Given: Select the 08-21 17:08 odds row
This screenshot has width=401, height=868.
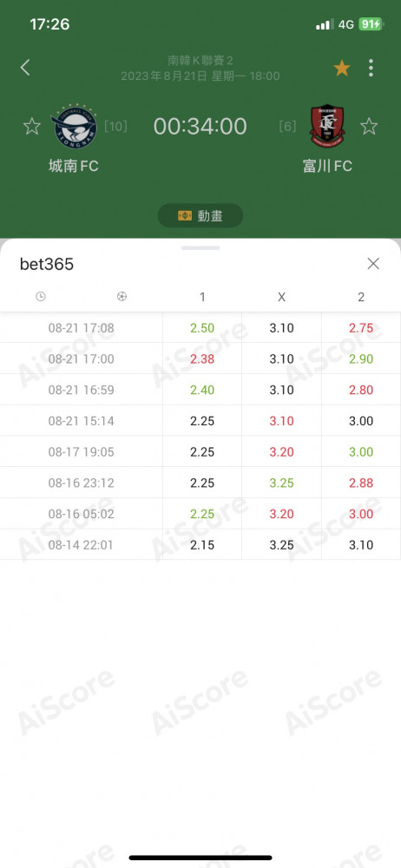Looking at the screenshot, I should [200, 328].
